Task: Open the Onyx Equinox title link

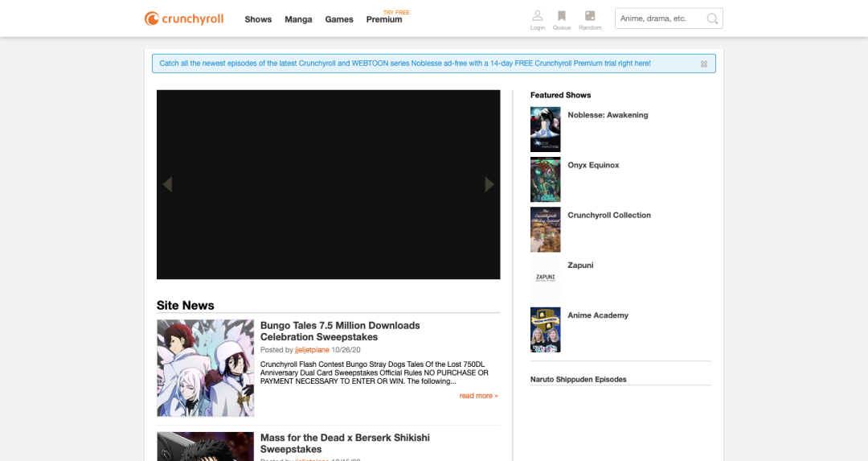Action: click(593, 165)
